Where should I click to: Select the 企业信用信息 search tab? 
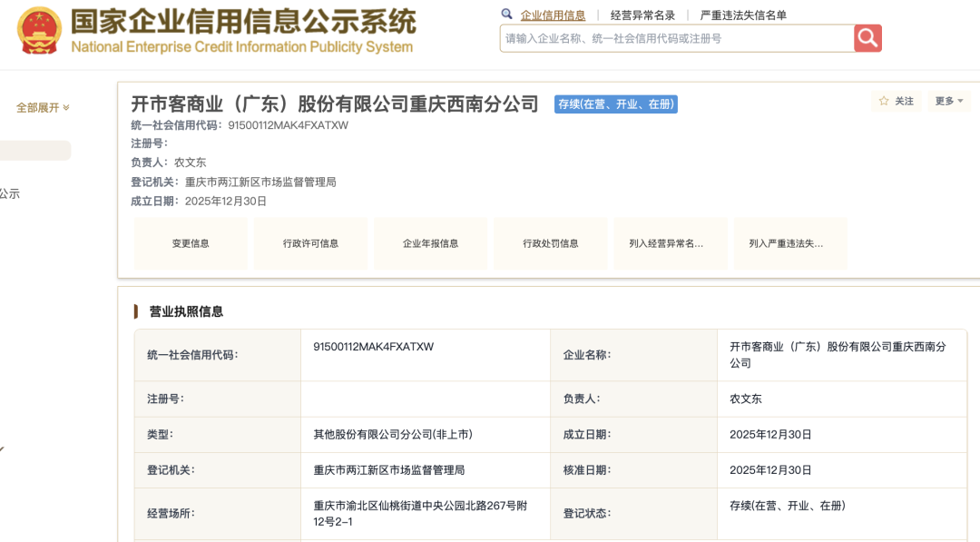point(553,15)
